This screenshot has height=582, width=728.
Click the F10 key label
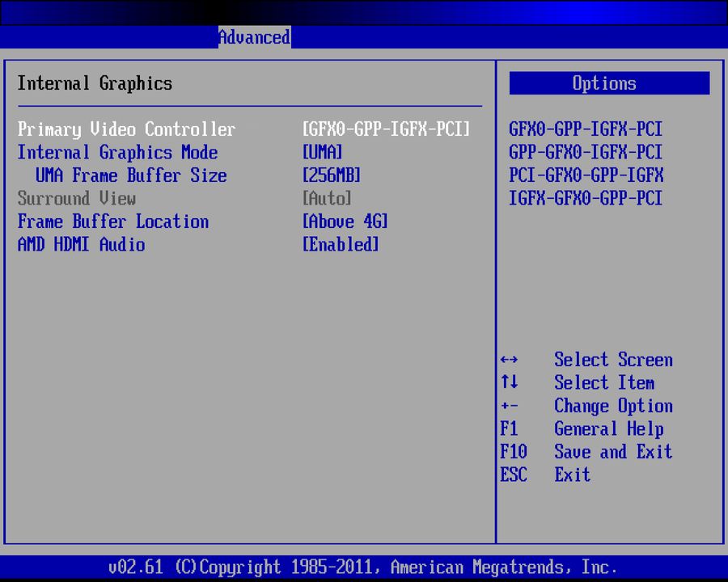514,452
